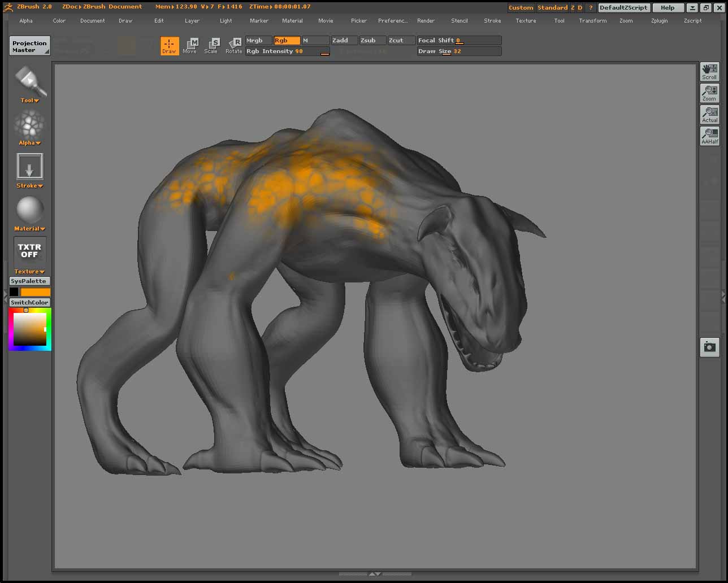
Task: Click the Projection Master button
Action: point(29,46)
